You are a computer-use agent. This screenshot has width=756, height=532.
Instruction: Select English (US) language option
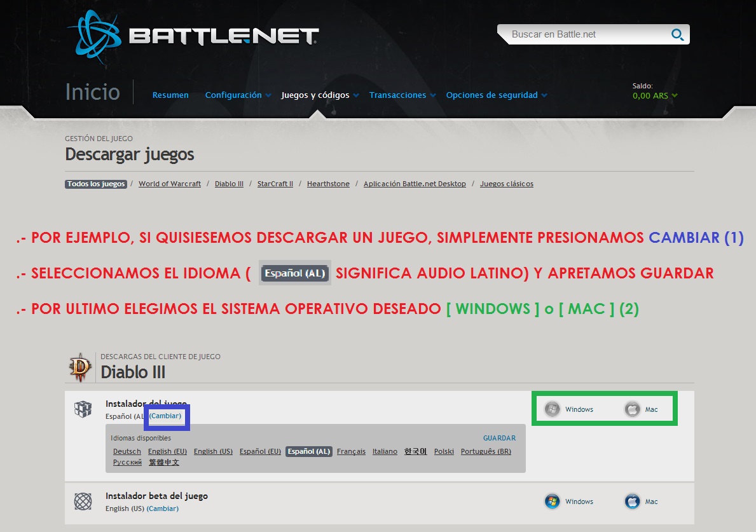click(x=213, y=451)
